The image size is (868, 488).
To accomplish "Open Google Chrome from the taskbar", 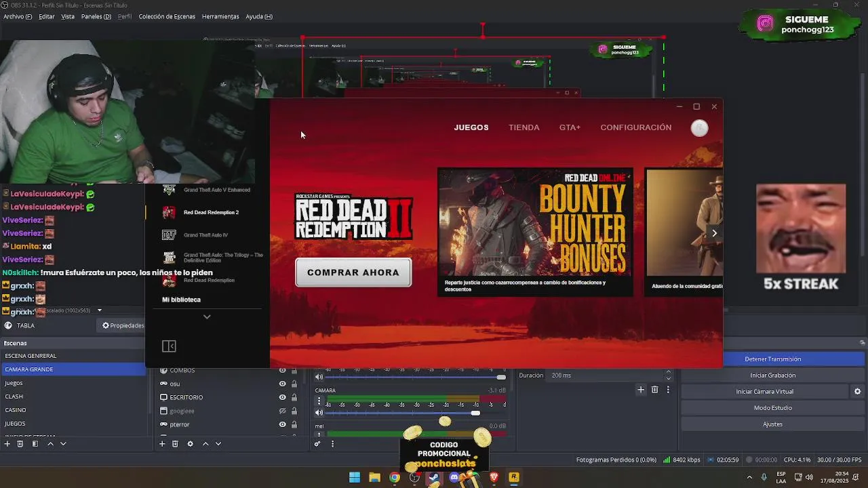I will [x=395, y=477].
